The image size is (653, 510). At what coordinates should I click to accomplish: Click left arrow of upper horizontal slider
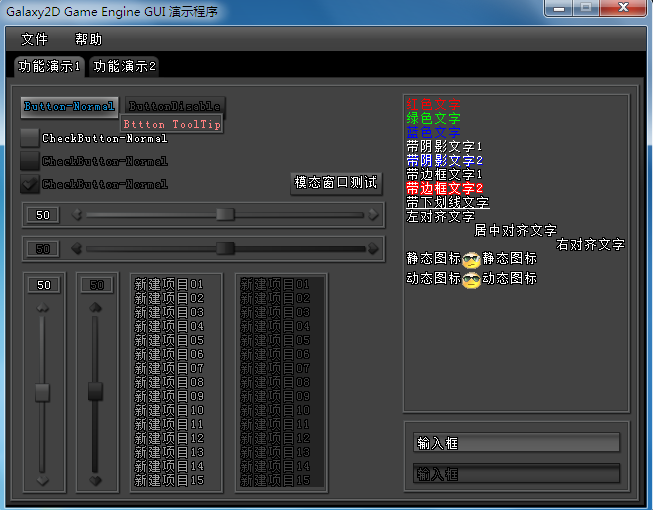tap(76, 214)
